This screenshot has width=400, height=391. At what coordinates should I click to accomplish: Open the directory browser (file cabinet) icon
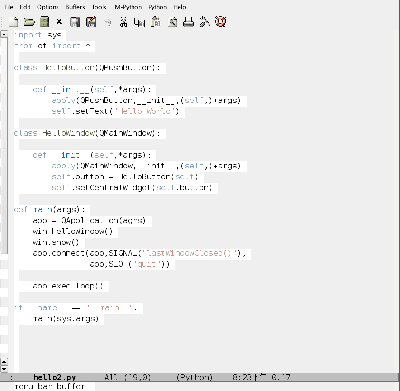[44, 22]
